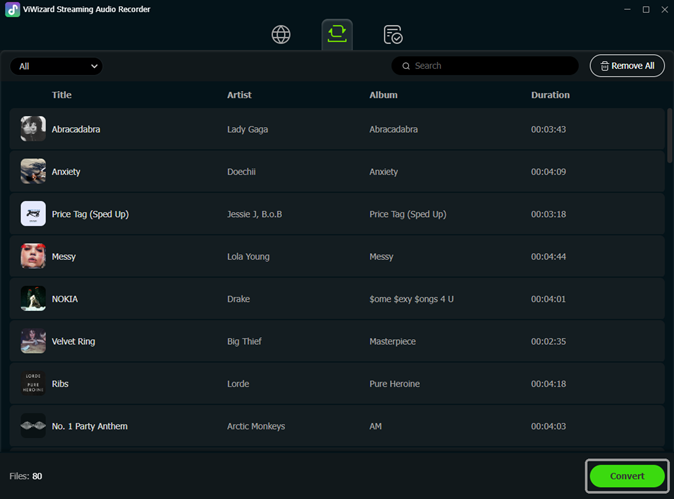Select the No. 1 Party Anthem title
The image size is (674, 499).
pos(90,426)
